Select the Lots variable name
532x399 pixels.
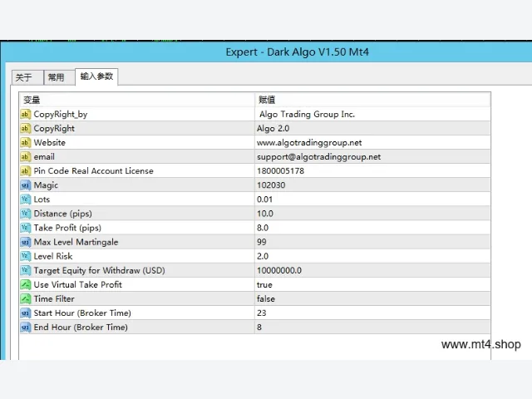pyautogui.click(x=42, y=199)
